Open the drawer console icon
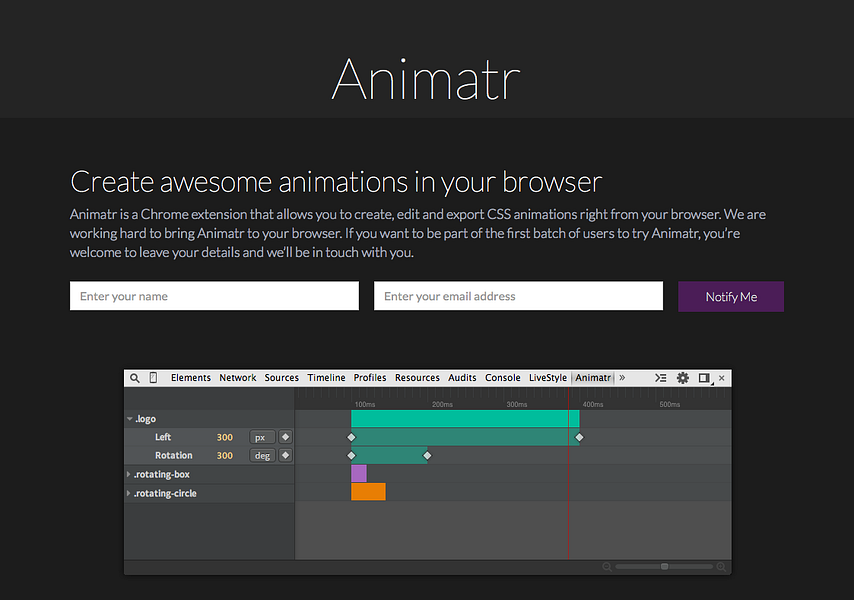 (x=661, y=378)
